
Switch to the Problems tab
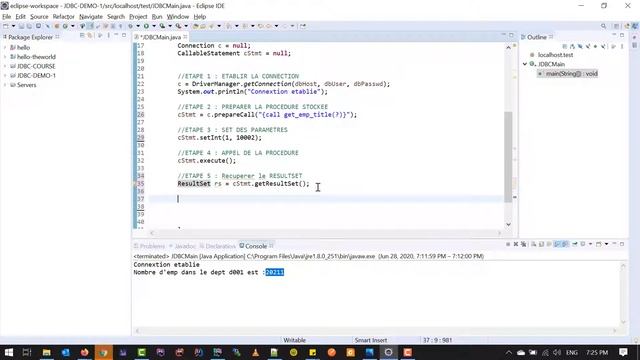[x=149, y=246]
